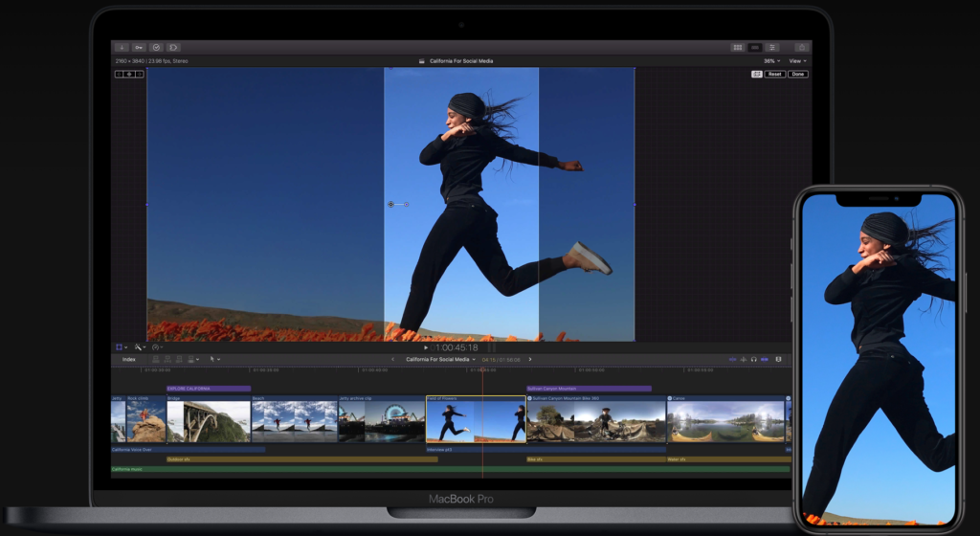Click the overwrite clip edit icon

click(190, 359)
